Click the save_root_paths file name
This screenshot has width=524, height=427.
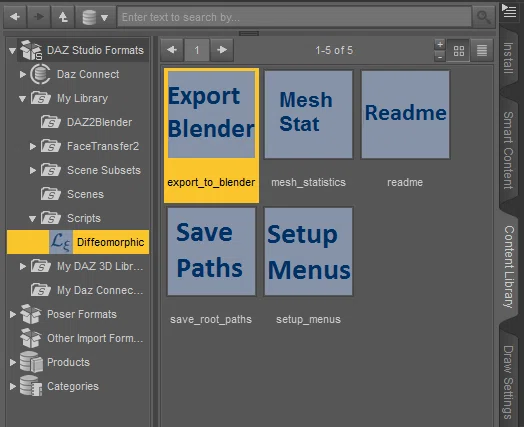[x=211, y=319]
